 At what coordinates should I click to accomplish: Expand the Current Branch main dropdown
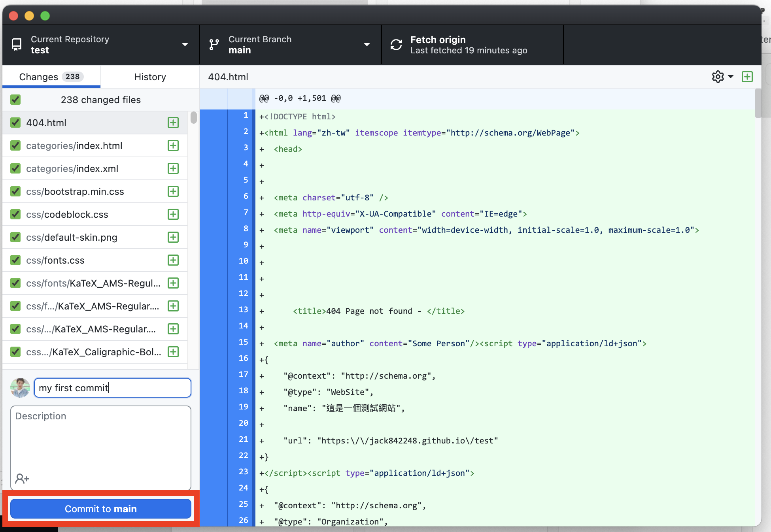pos(367,45)
